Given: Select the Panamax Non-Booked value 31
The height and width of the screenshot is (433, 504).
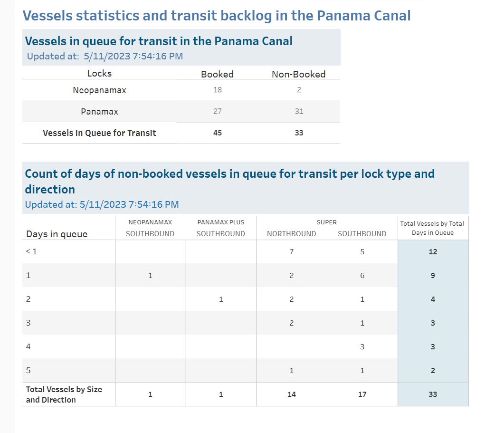Looking at the screenshot, I should 299,111.
